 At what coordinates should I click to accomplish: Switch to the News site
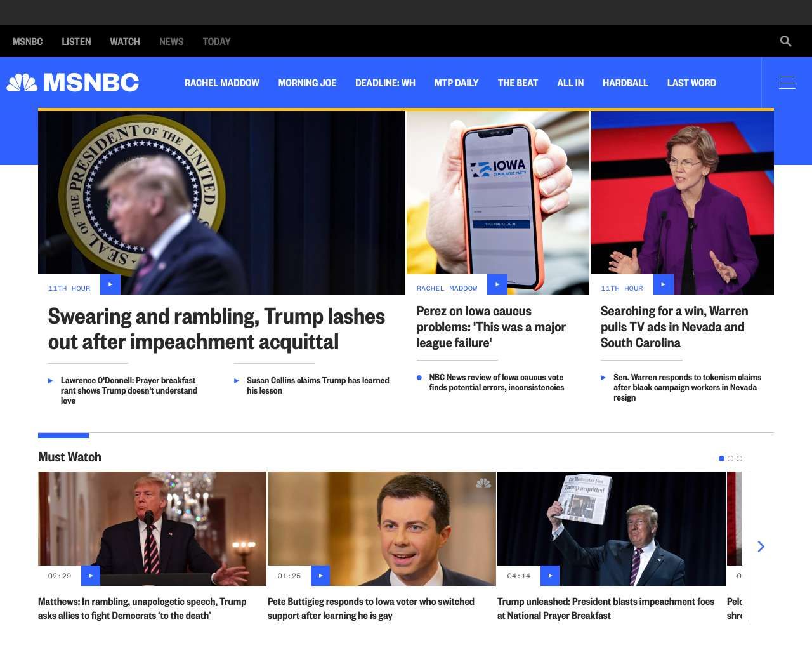(171, 42)
